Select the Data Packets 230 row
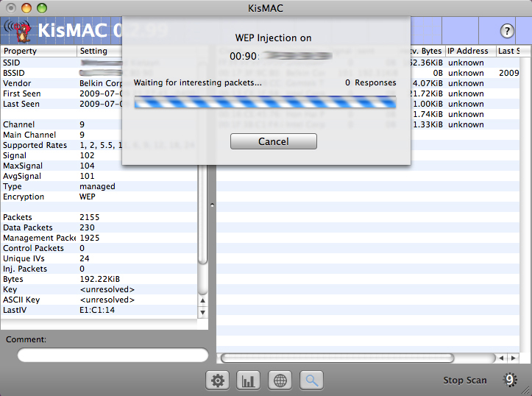 pos(99,227)
